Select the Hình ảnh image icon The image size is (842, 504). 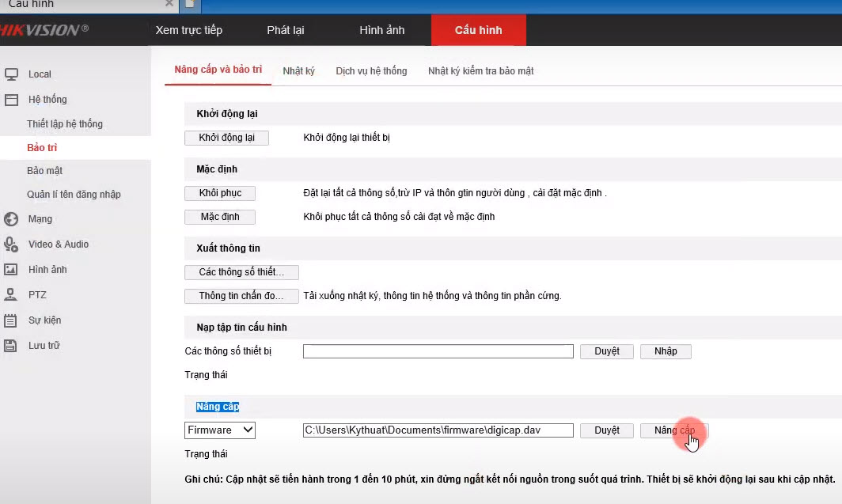click(x=11, y=270)
